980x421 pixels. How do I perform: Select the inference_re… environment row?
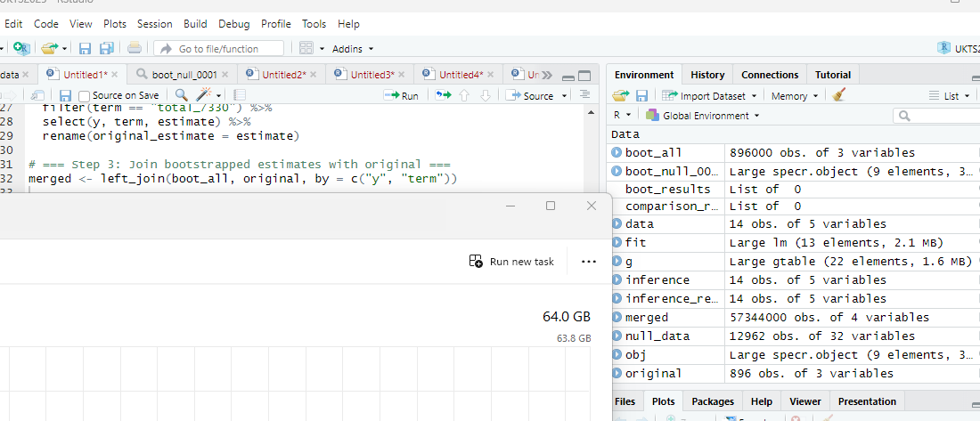pos(795,298)
